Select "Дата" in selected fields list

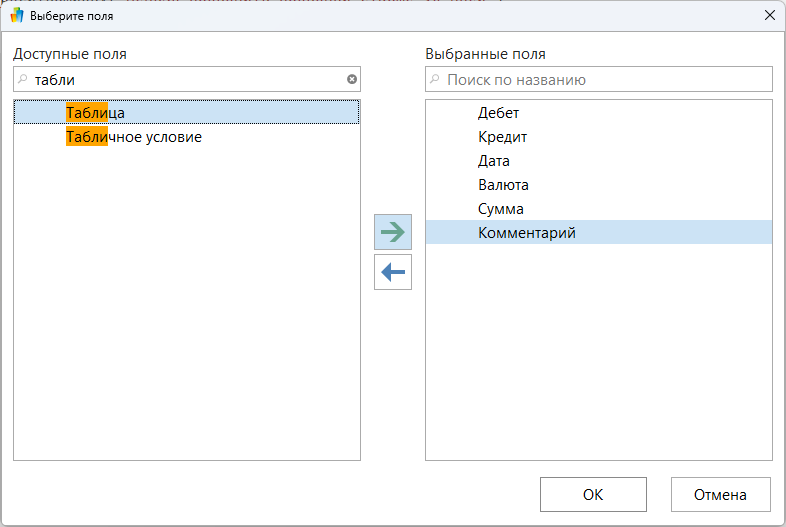494,161
